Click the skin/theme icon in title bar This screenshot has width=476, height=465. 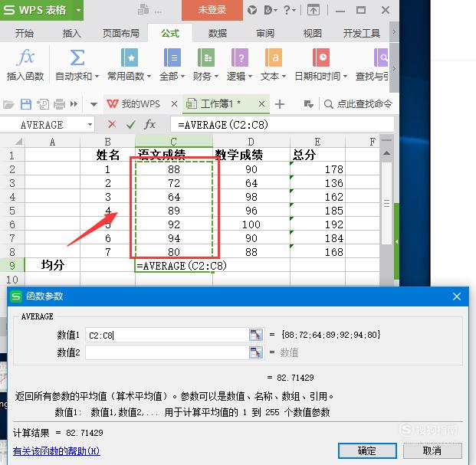tap(252, 10)
